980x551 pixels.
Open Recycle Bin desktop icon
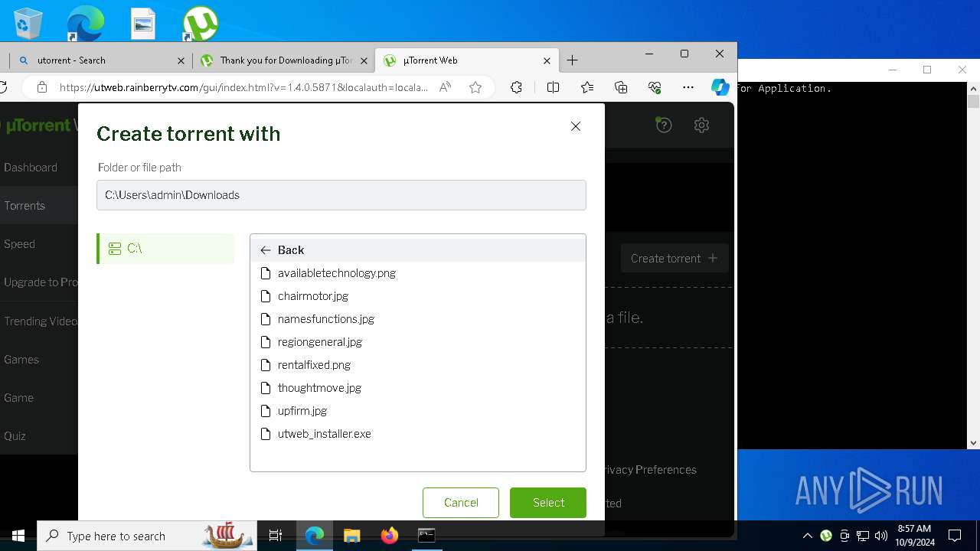pos(28,24)
